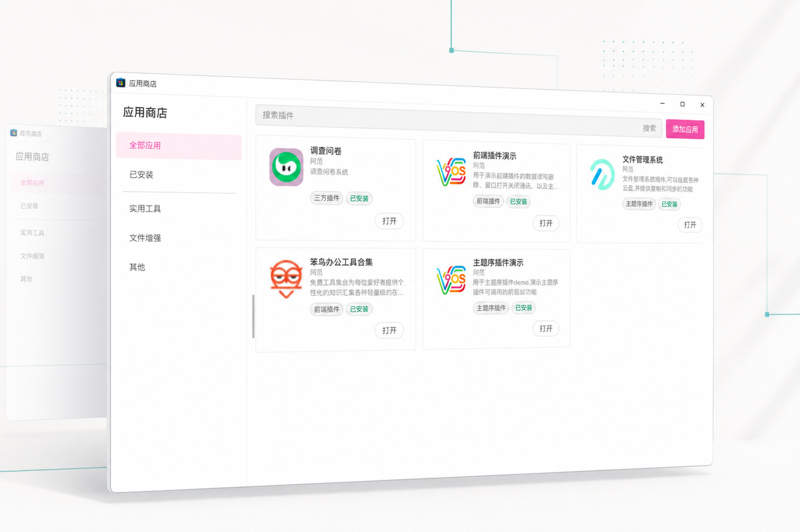The height and width of the screenshot is (532, 800).
Task: Click the 调查问卷 green mascot app icon
Action: (x=286, y=167)
